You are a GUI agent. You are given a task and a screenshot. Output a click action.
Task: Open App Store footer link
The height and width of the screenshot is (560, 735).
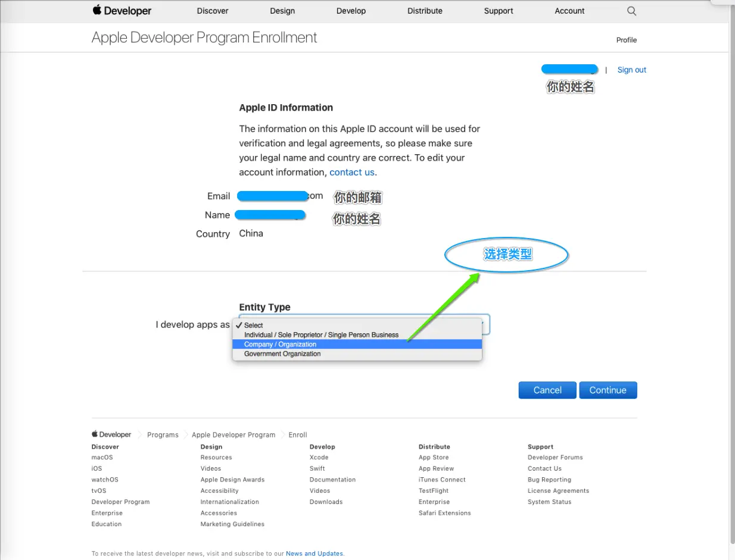[434, 458]
